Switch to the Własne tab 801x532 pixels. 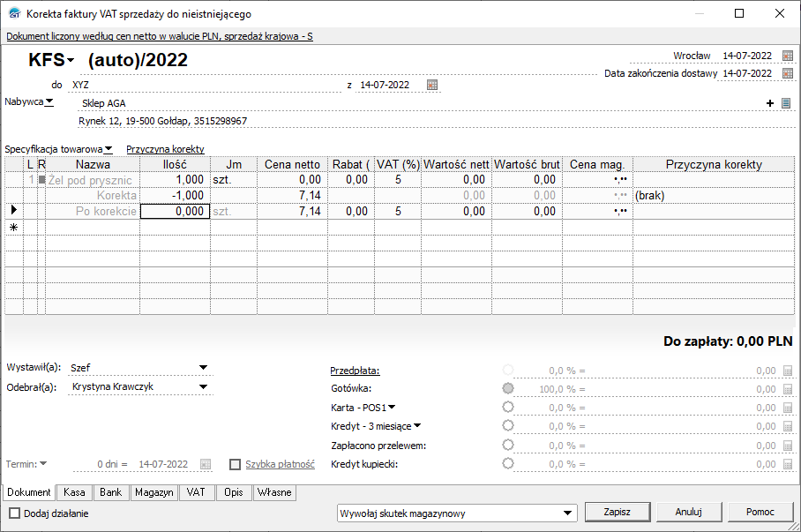click(x=274, y=492)
